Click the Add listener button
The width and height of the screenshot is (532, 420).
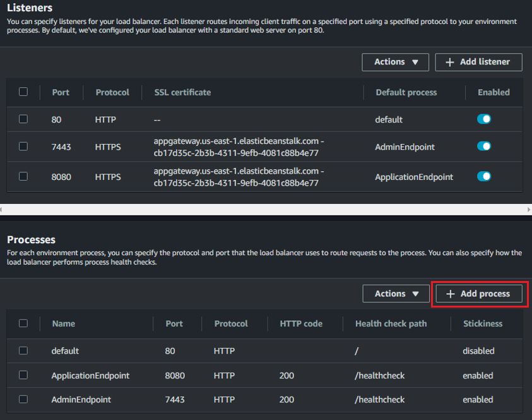pyautogui.click(x=478, y=62)
